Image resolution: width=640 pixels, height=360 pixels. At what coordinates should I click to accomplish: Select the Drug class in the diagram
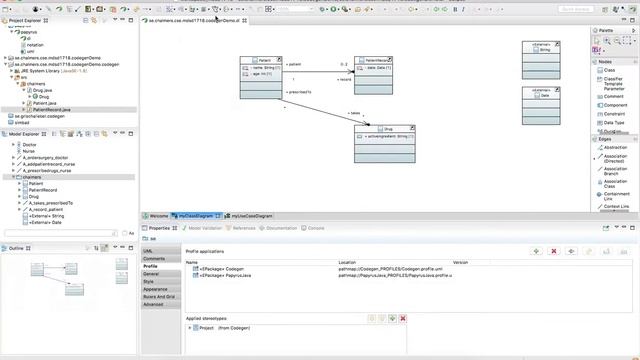(384, 144)
